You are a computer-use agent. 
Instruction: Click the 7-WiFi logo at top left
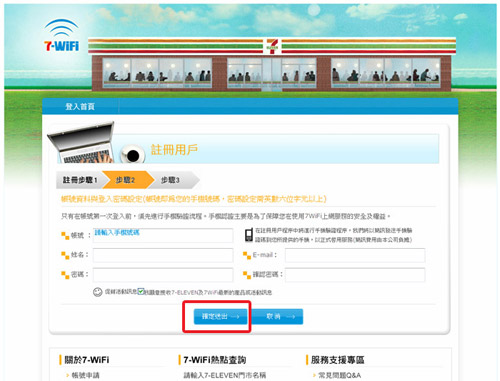(62, 35)
